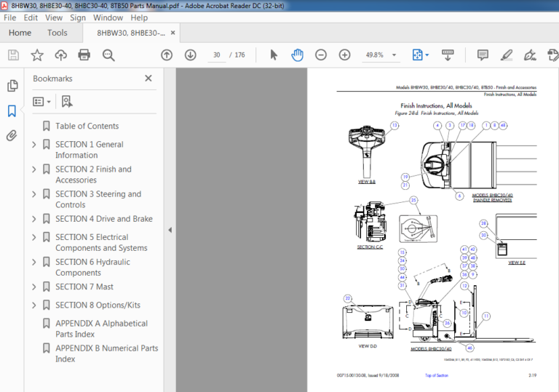Toggle the Bookmarks panel icon
This screenshot has height=392, width=559.
click(12, 111)
